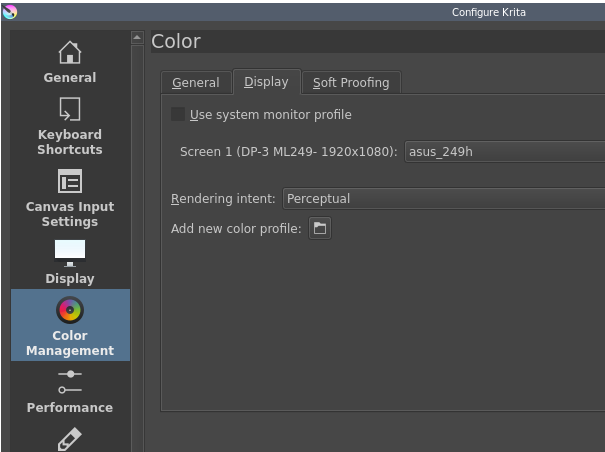The height and width of the screenshot is (452, 605).
Task: Open the Screen 1 profile dropdown
Action: 505,152
